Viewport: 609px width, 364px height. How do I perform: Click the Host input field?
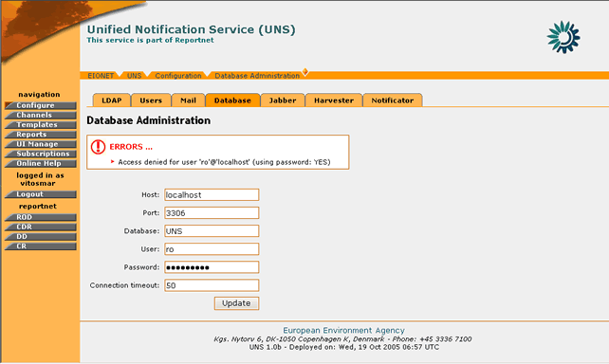click(x=212, y=195)
